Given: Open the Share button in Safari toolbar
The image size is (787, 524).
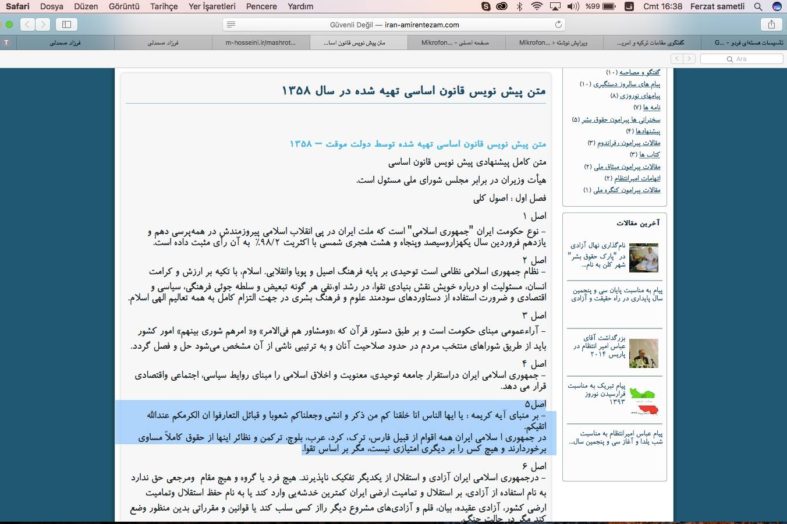Looking at the screenshot, I should 771,24.
